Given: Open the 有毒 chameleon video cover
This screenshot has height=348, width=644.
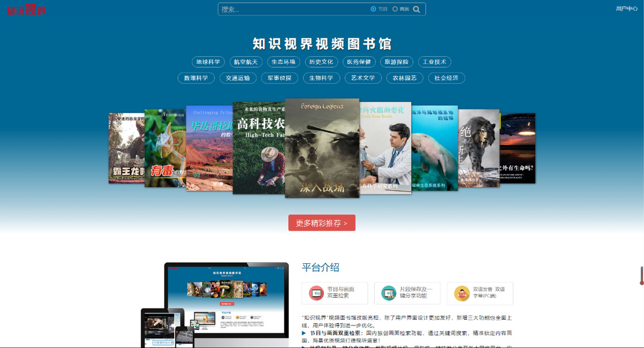Looking at the screenshot, I should 165,148.
